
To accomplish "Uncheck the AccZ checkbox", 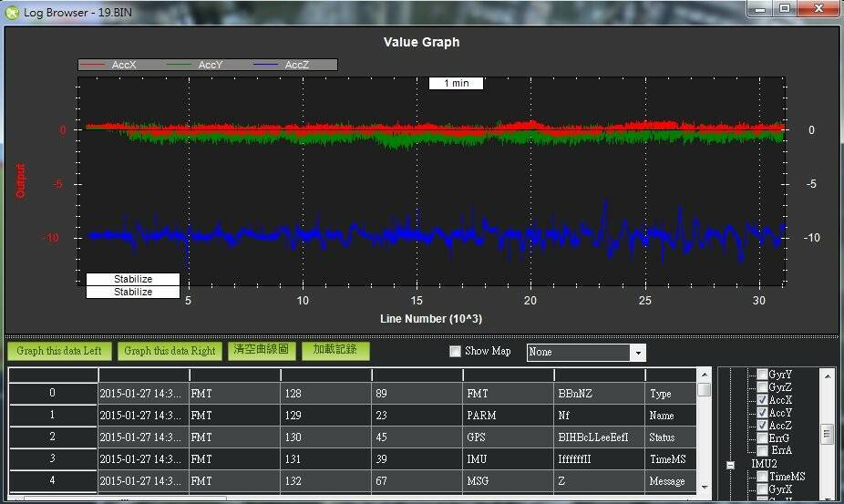I will pos(763,426).
